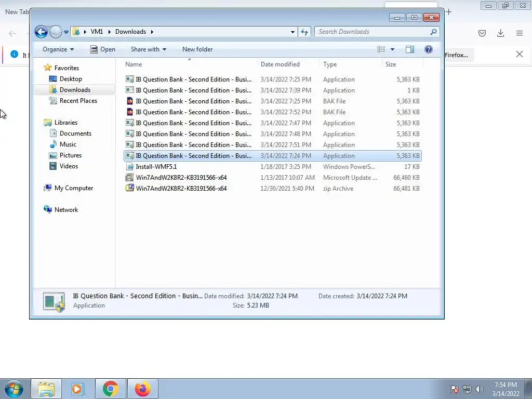Select the application modified at 7:47 PM
This screenshot has width=532, height=399.
tap(272, 123)
